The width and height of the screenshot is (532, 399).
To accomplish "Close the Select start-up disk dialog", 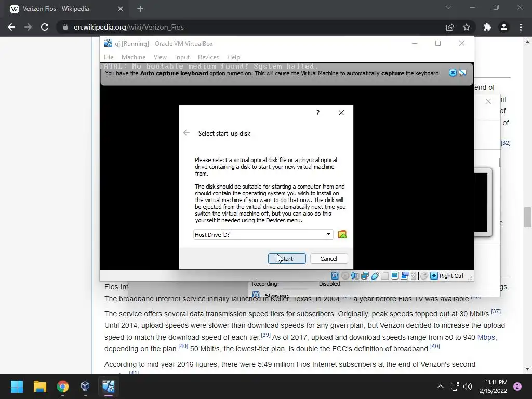I will point(341,113).
